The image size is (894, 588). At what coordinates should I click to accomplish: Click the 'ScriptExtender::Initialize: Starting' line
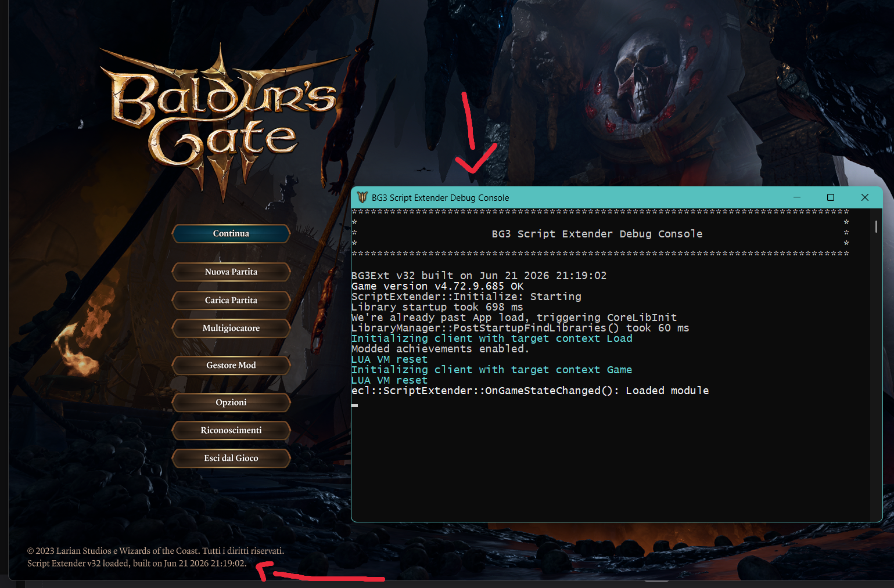click(x=466, y=297)
